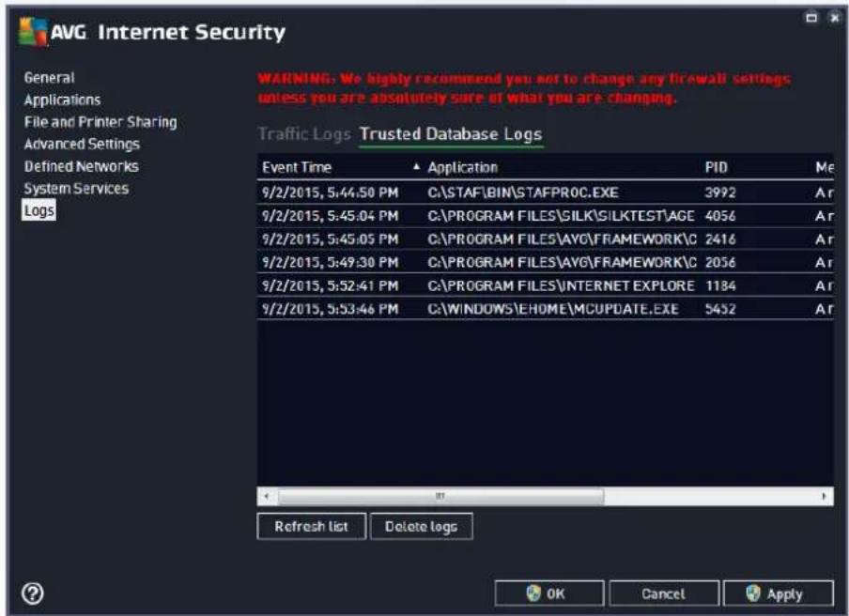Sort by Application column header
The height and width of the screenshot is (616, 849).
click(x=462, y=167)
